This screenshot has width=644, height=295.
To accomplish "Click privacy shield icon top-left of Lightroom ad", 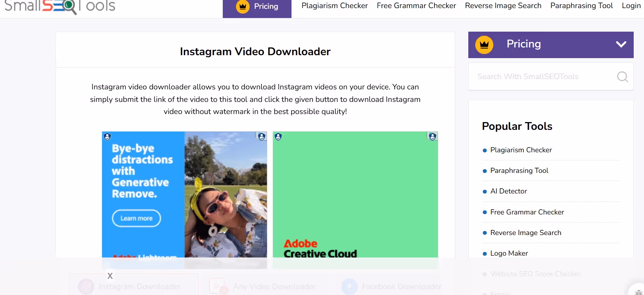I will 107,137.
